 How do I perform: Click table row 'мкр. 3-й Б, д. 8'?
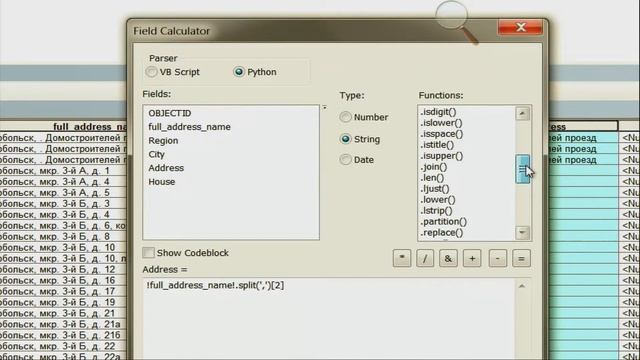pos(63,237)
